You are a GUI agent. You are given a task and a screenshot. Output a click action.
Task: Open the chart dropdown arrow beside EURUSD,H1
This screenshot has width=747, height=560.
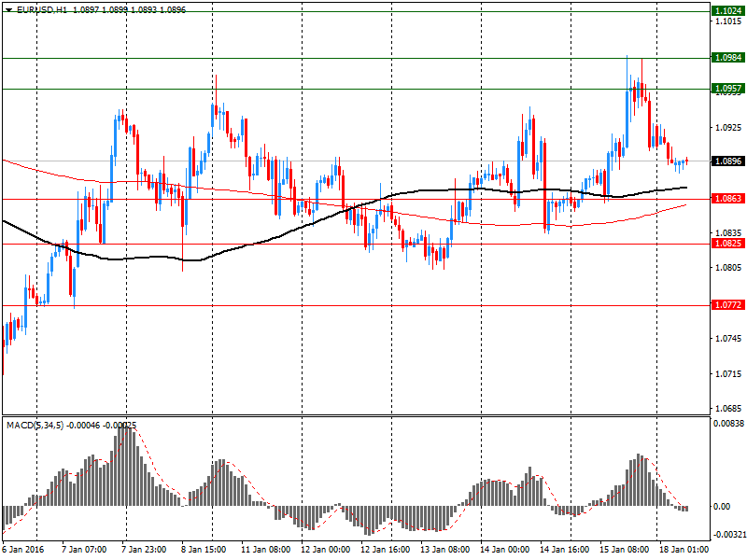[9, 10]
